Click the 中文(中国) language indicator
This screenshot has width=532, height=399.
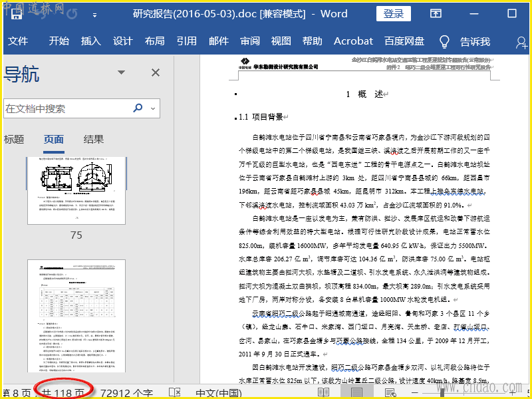coord(219,393)
